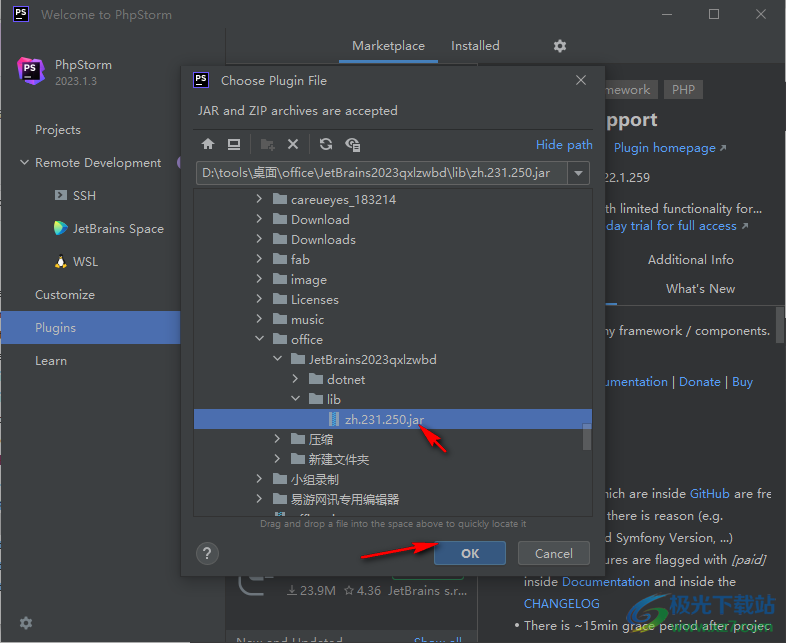Screen dimensions: 786x643
Task: Click the new folder toolbar icon
Action: [x=268, y=145]
